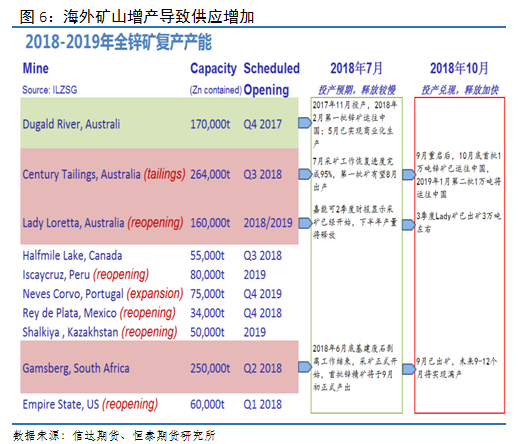This screenshot has height=444, width=518.
Task: Click blue arrow after Century Tailings Q3 2018
Action: coord(305,174)
